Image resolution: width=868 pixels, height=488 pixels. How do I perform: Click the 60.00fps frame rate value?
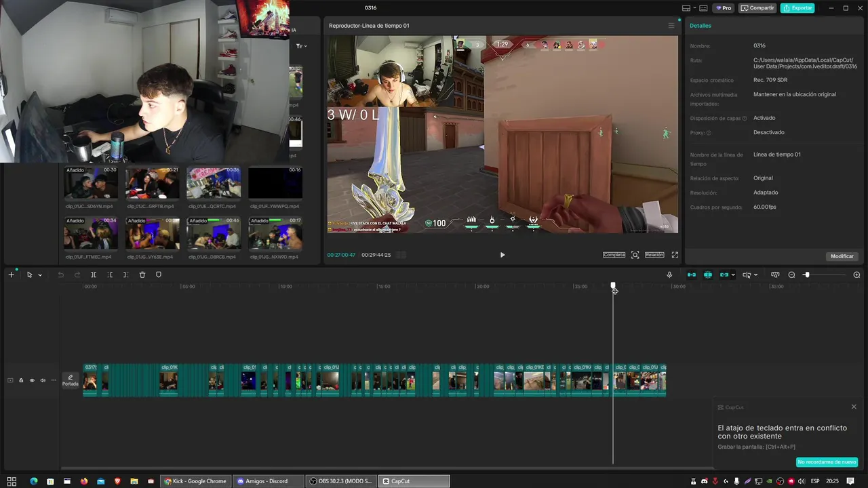click(x=765, y=207)
